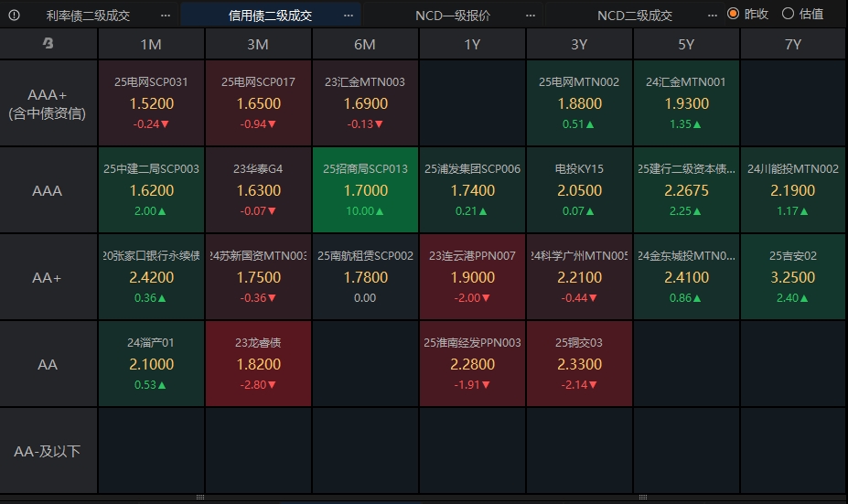Open the 25中建二局SCP003 bond cell
The image size is (848, 504).
click(x=151, y=190)
